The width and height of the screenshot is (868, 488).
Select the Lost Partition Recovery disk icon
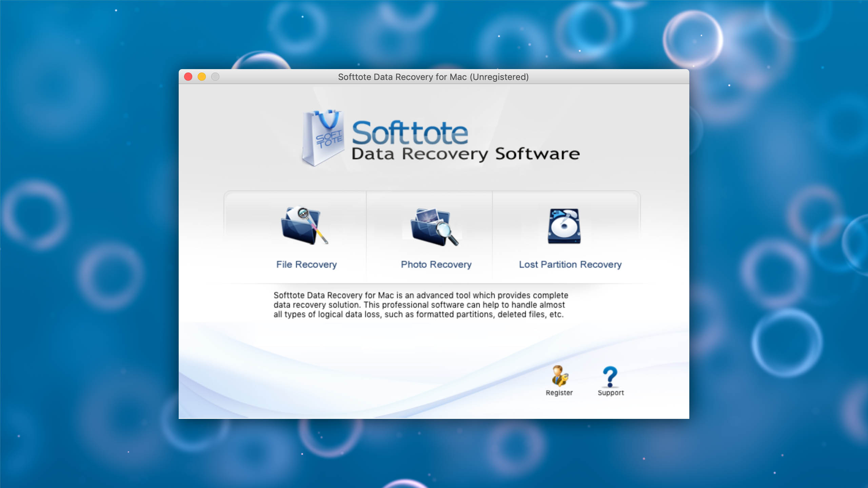[564, 226]
